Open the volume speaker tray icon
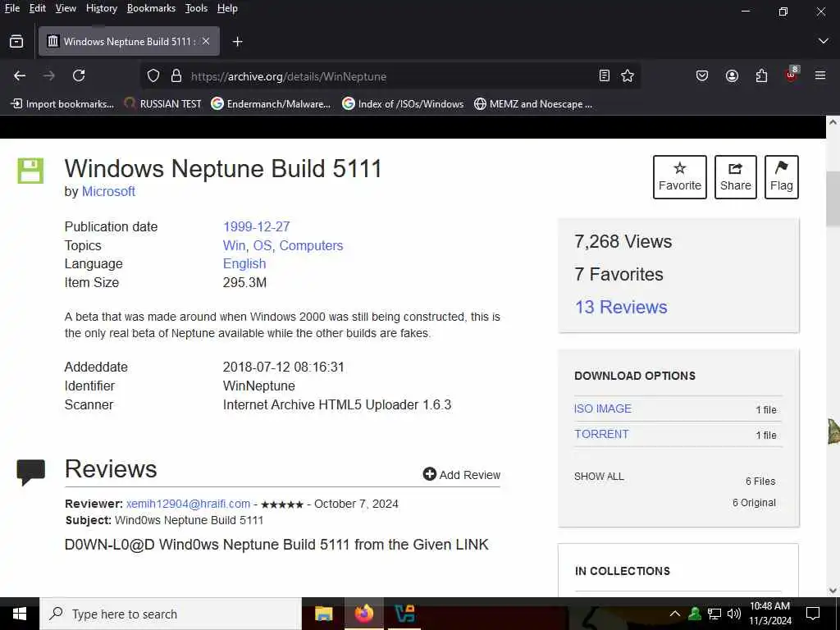The image size is (840, 630). (734, 614)
